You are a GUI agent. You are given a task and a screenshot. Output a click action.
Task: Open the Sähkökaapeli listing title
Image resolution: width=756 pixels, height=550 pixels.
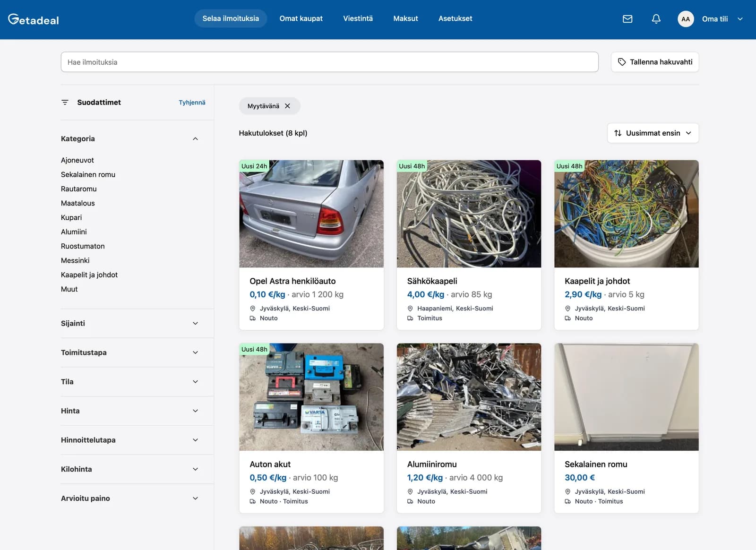point(432,281)
